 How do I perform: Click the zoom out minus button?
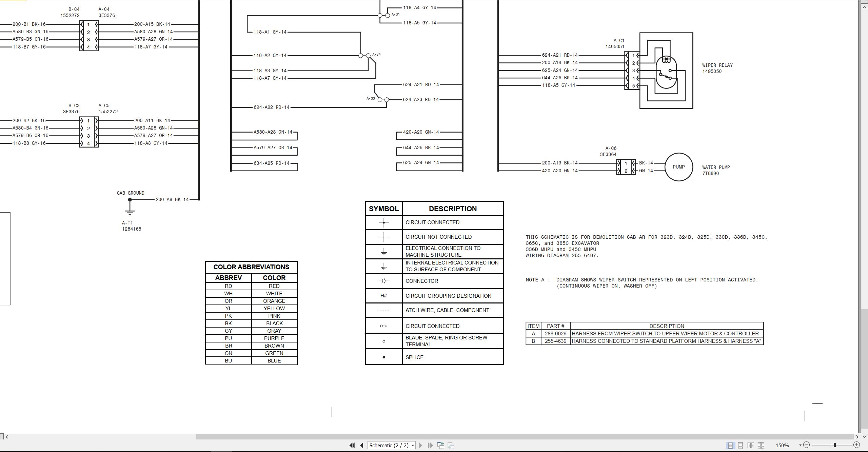tap(807, 445)
